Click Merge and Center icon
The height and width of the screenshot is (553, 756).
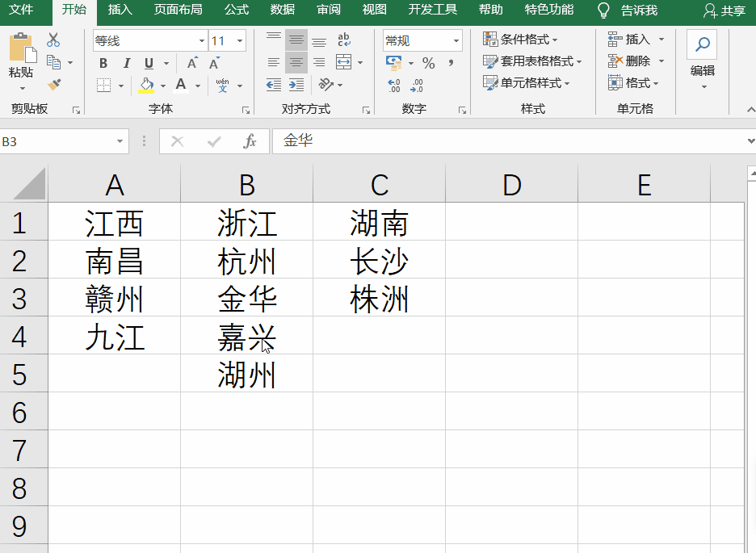click(344, 62)
